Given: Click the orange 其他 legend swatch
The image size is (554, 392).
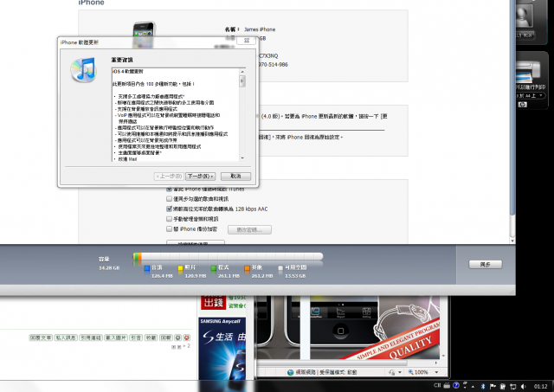Looking at the screenshot, I should 247,268.
